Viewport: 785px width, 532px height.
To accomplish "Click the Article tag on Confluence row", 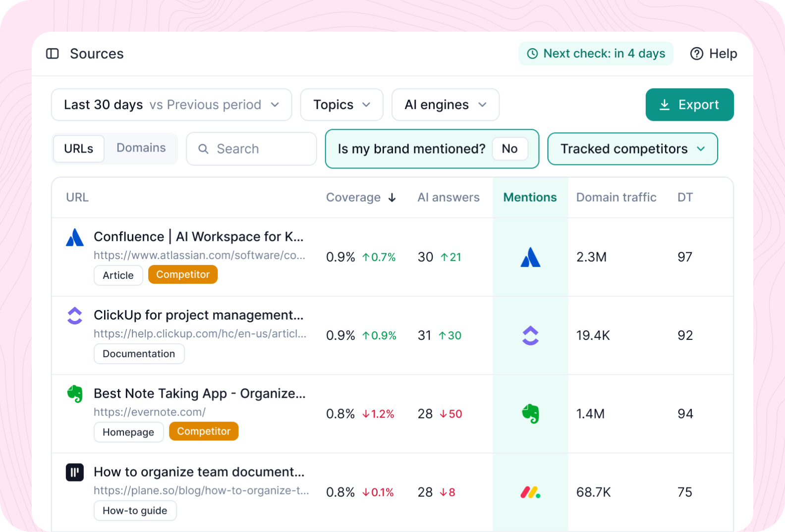I will [x=118, y=275].
